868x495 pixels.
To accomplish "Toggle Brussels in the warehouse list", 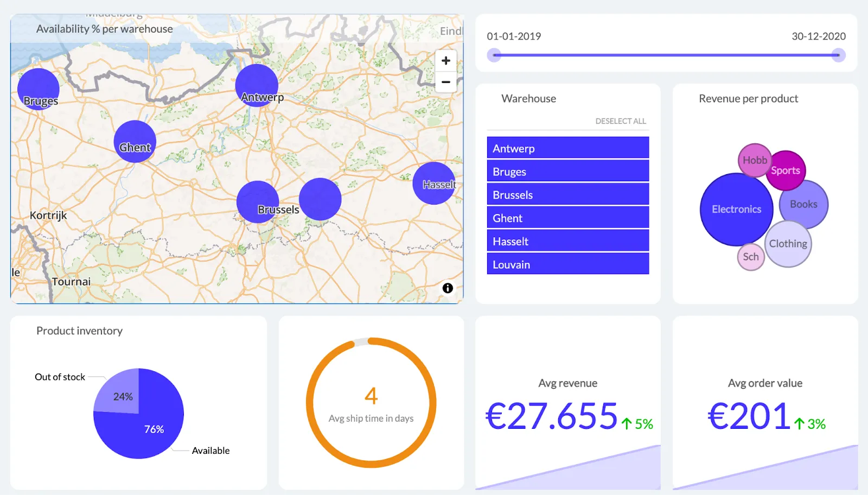I will pos(568,194).
